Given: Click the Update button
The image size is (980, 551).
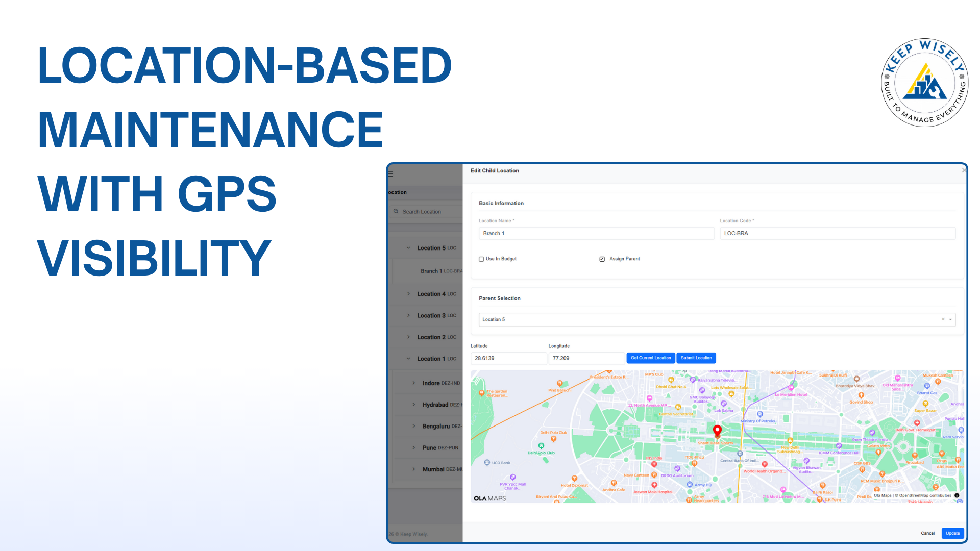Looking at the screenshot, I should [x=952, y=533].
